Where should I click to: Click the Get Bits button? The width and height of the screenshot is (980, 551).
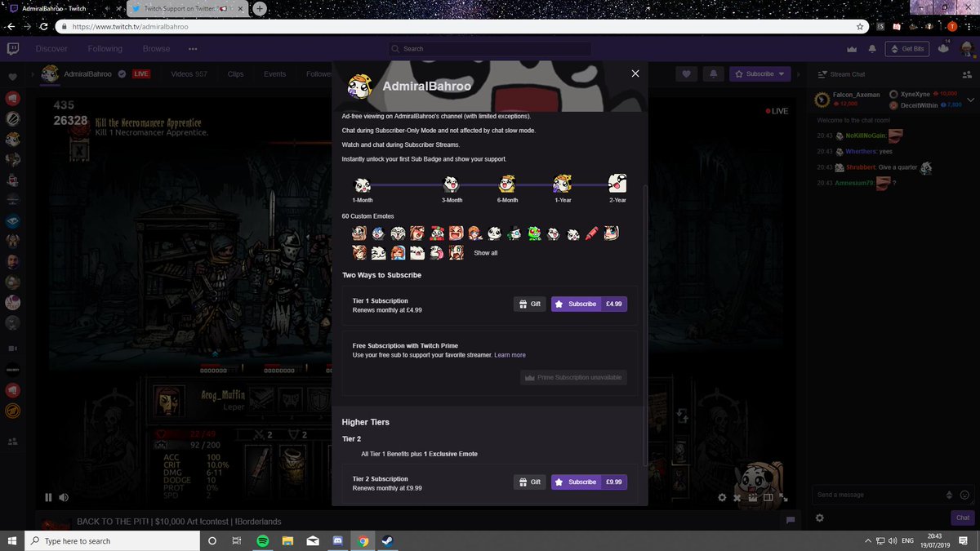(907, 49)
